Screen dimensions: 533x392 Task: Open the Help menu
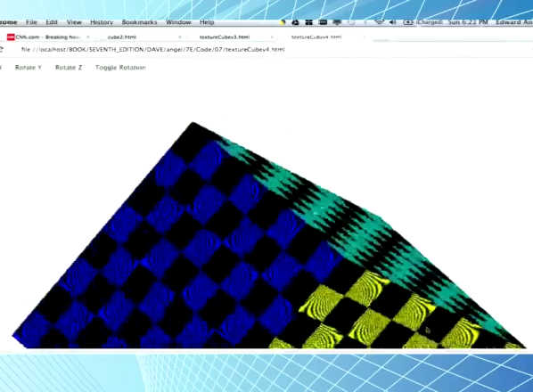pos(206,22)
